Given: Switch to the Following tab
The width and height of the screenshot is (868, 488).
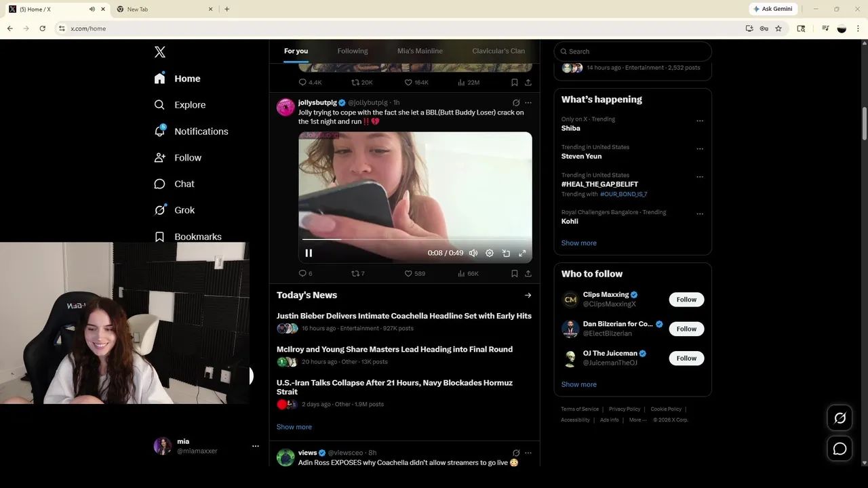Looking at the screenshot, I should (x=353, y=51).
